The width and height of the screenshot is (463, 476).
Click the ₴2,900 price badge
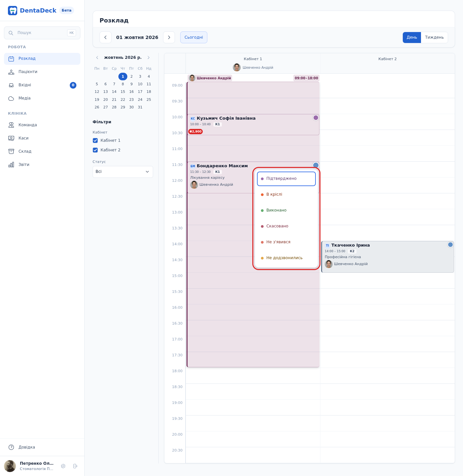(195, 132)
